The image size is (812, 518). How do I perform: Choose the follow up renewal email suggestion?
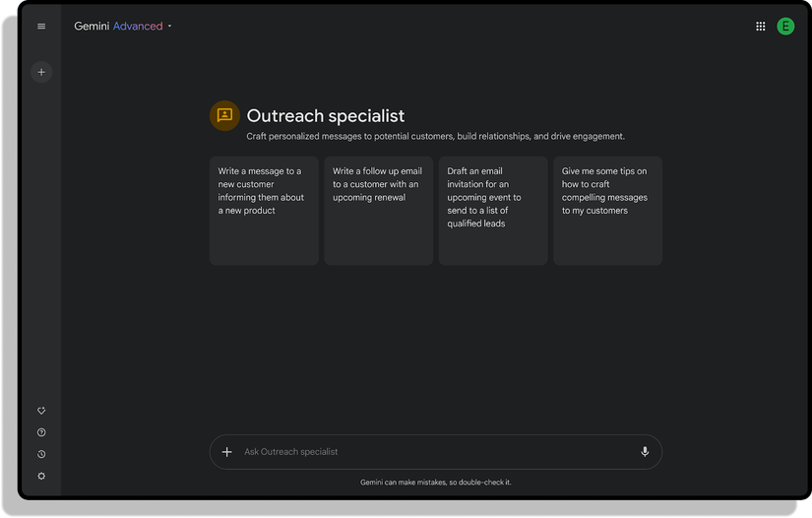pos(378,211)
